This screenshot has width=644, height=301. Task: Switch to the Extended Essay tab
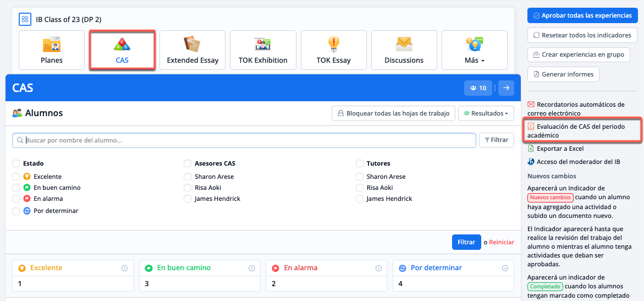pyautogui.click(x=192, y=50)
